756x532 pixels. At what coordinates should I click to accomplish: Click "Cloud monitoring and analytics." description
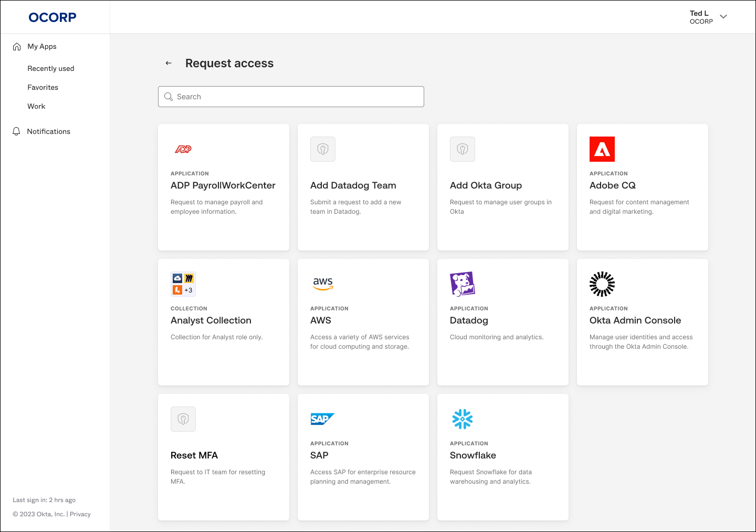tap(497, 337)
